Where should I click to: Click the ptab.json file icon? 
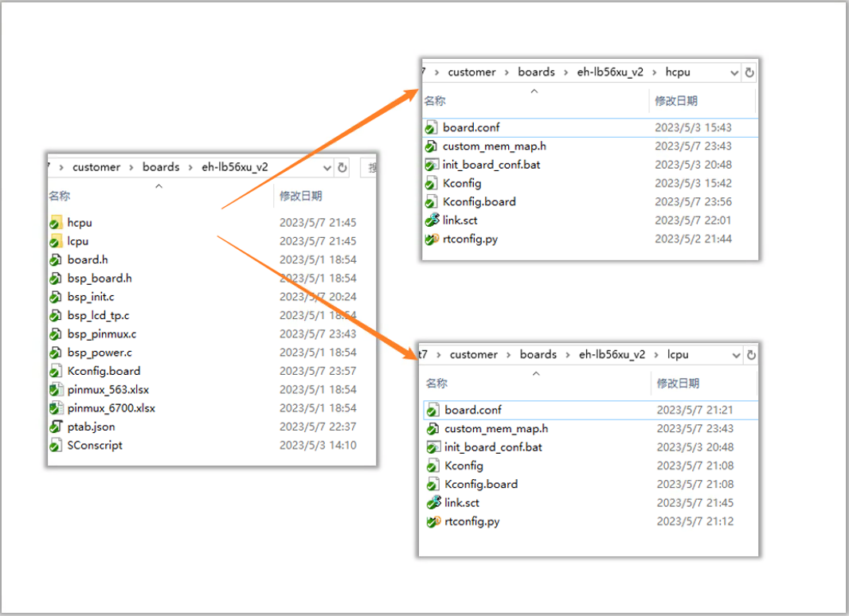(x=56, y=427)
